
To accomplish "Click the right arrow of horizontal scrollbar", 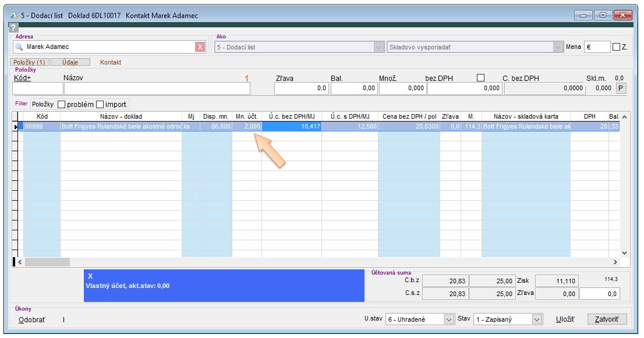I will (x=616, y=262).
